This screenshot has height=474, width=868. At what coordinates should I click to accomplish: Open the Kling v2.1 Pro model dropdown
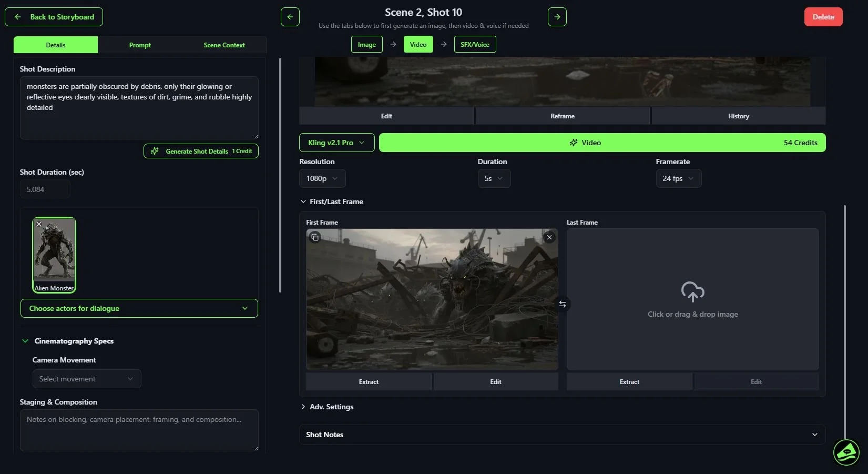[336, 143]
